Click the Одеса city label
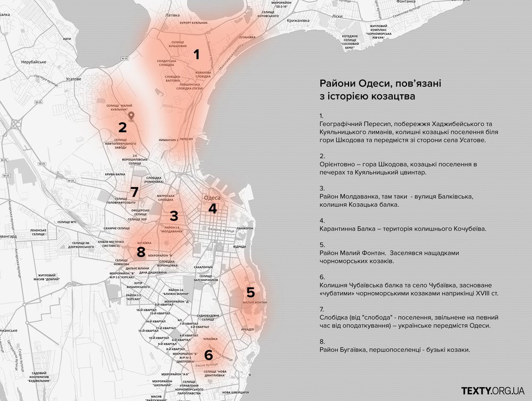Image resolution: width=532 pixels, height=401 pixels. [212, 197]
